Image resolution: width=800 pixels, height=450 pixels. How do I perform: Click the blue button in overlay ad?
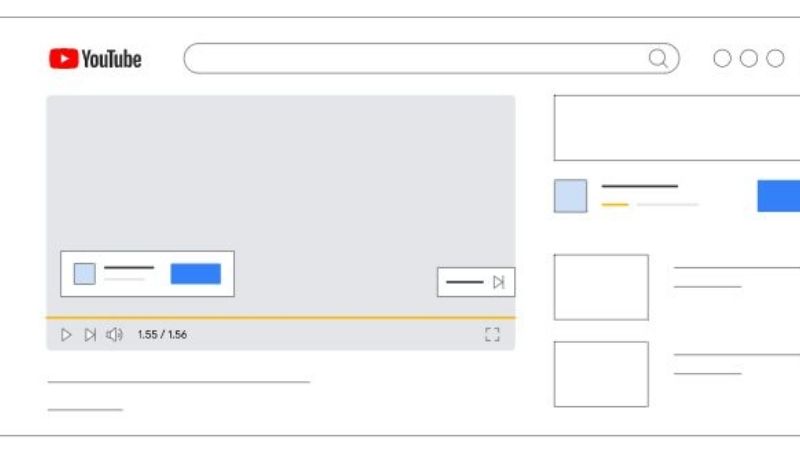(x=196, y=274)
